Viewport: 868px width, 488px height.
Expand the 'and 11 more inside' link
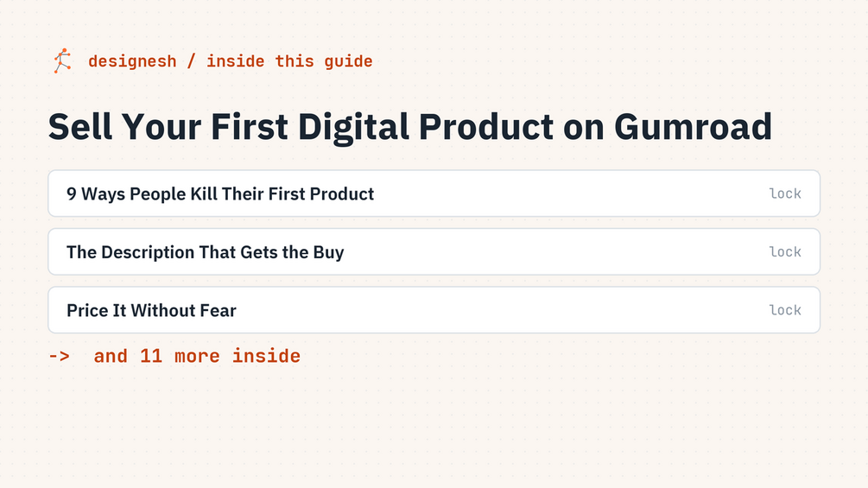pos(197,356)
